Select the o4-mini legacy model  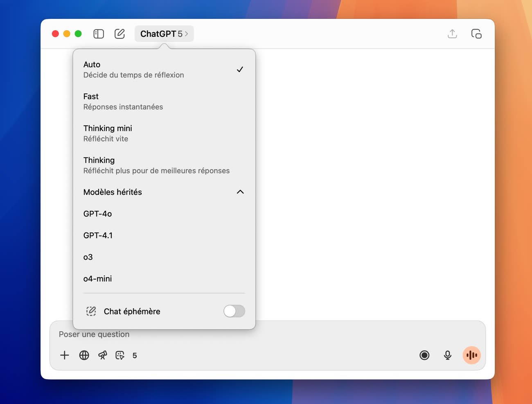tap(164, 279)
